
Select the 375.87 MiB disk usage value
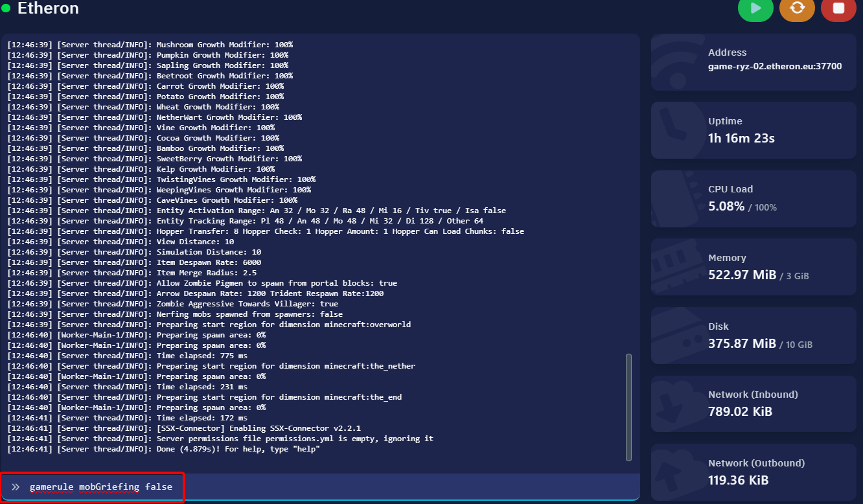(x=742, y=344)
